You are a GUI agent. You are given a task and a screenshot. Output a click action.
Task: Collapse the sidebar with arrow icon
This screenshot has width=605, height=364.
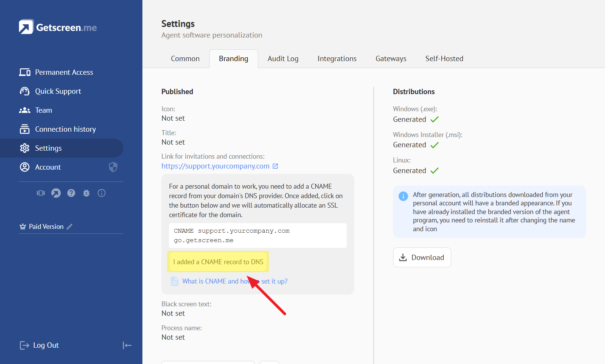[127, 345]
